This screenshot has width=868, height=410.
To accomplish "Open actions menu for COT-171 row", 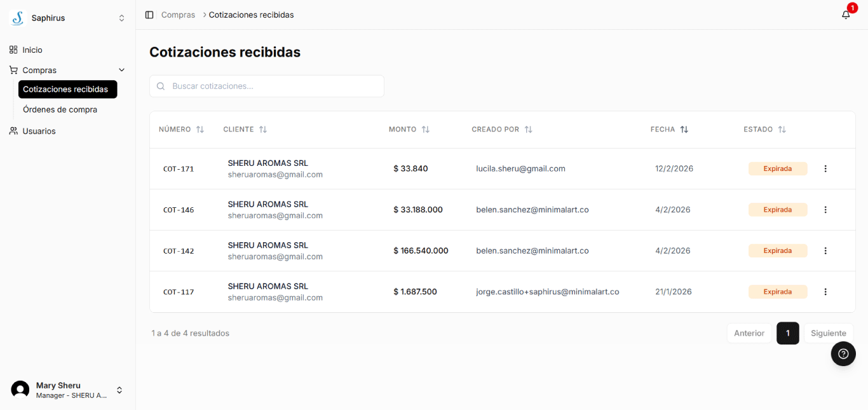I will (x=825, y=168).
